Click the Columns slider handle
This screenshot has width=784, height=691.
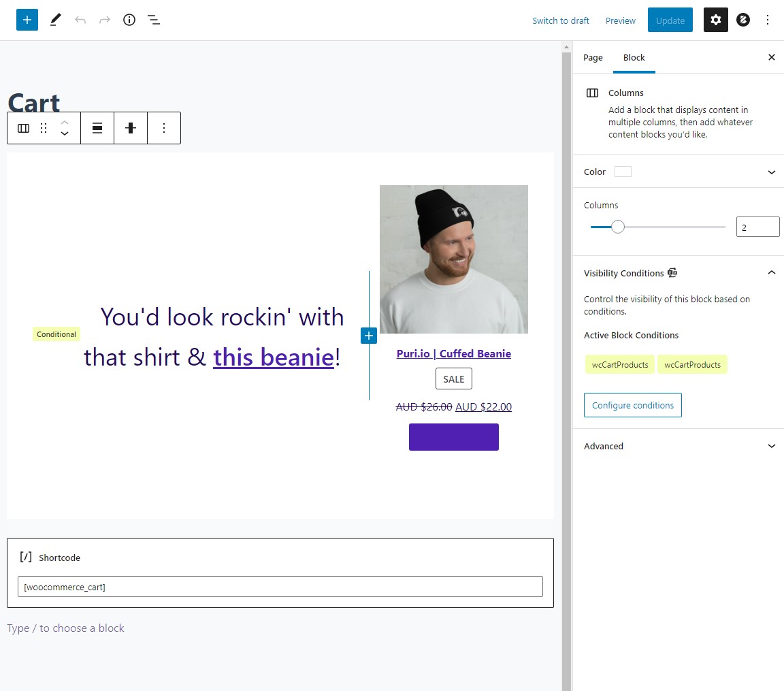(618, 227)
